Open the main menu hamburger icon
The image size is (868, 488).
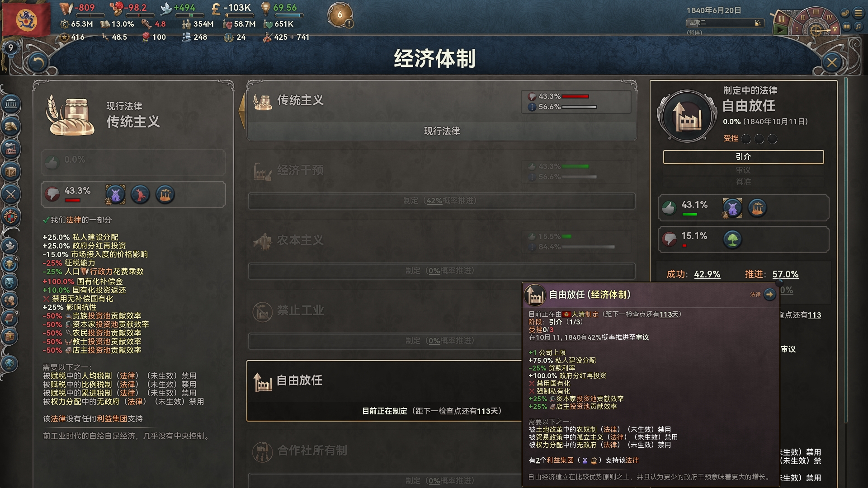(x=858, y=13)
